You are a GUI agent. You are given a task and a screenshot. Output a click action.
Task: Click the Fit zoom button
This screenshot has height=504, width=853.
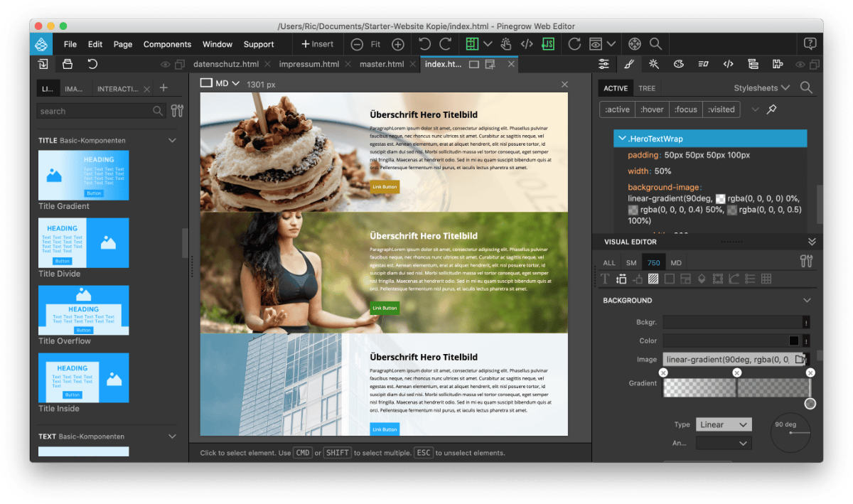coord(375,44)
